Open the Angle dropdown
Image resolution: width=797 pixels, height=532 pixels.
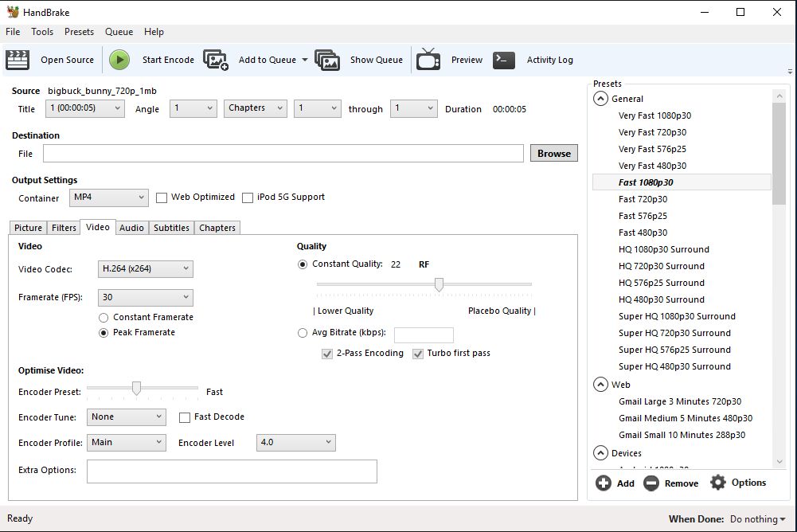coord(193,108)
